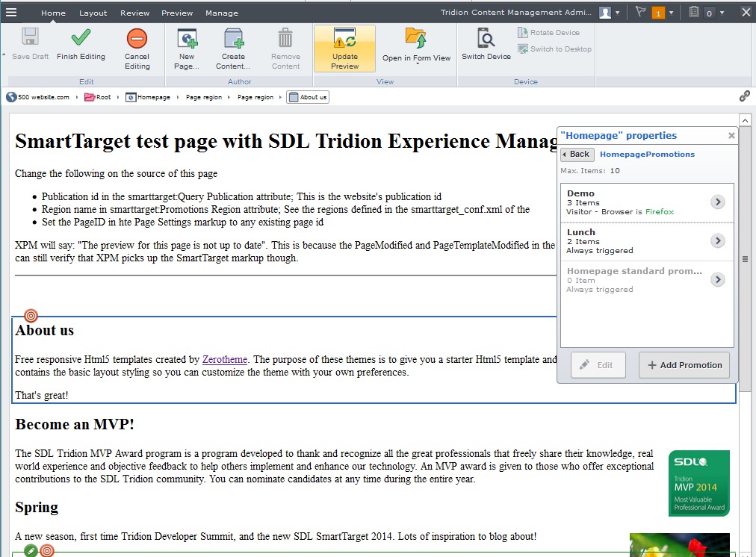The width and height of the screenshot is (756, 557).
Task: Follow the Zerotheme link
Action: [225, 359]
